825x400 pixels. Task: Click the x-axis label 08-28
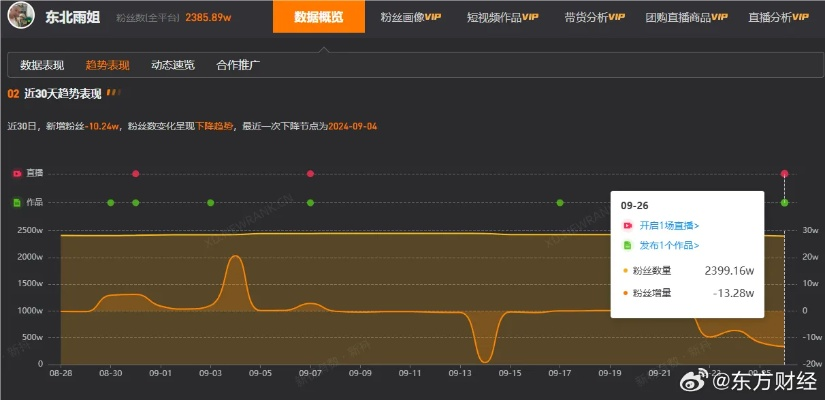(x=61, y=373)
